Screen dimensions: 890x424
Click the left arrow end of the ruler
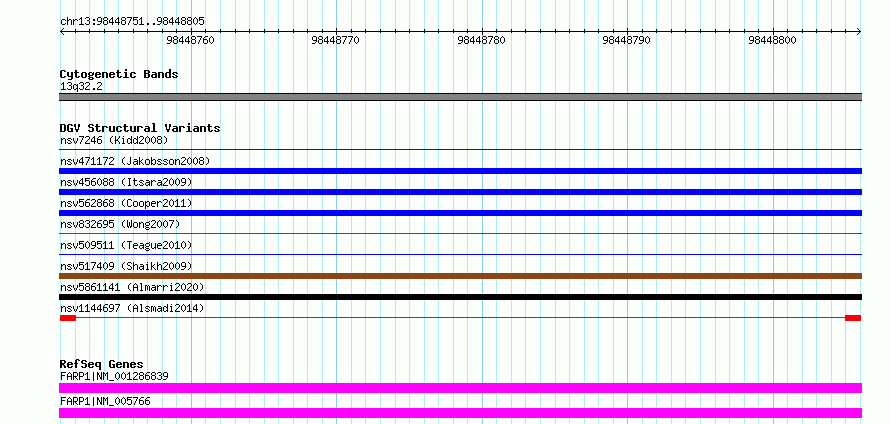[62, 32]
